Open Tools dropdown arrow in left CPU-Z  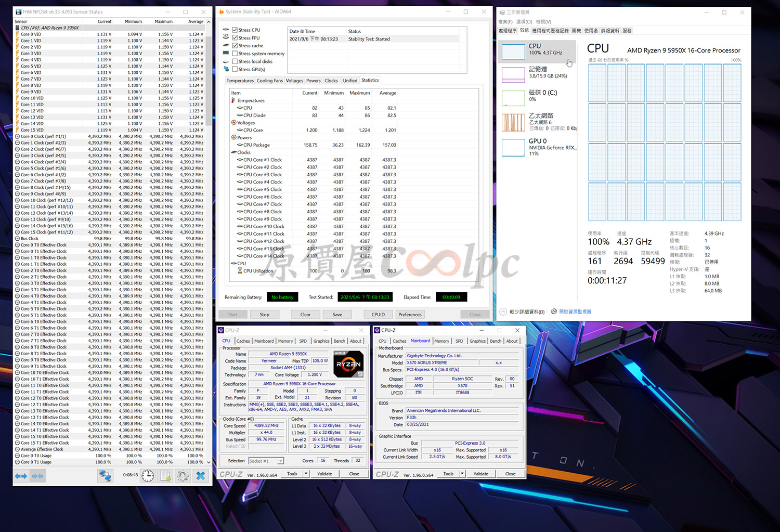click(x=306, y=474)
